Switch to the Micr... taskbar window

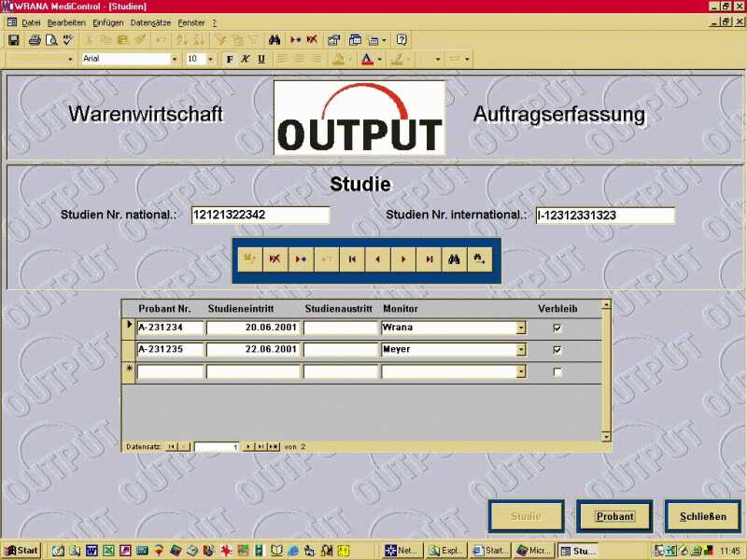tap(533, 551)
